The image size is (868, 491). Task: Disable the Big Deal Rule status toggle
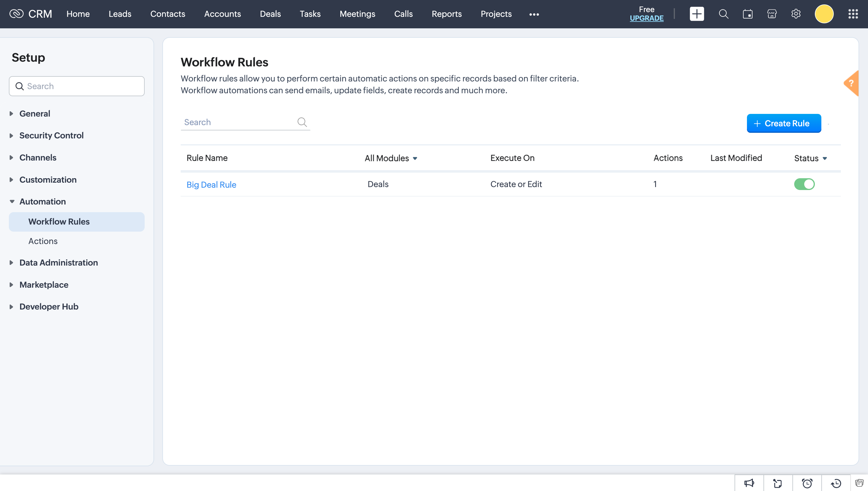pos(804,184)
